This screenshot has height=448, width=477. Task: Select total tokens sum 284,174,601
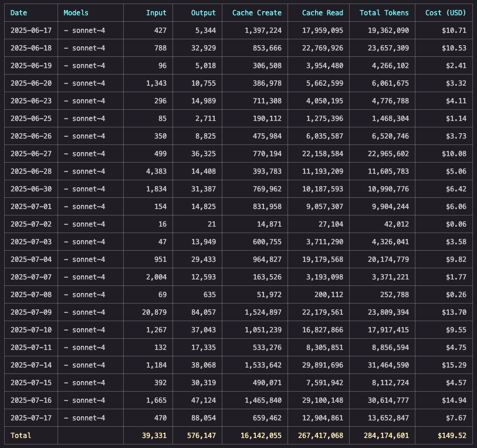click(386, 436)
